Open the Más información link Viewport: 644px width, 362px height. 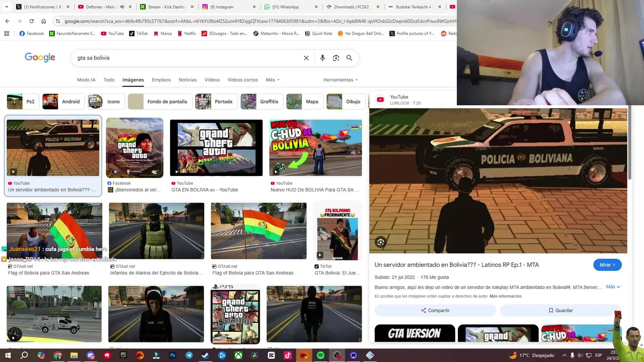[505, 296]
